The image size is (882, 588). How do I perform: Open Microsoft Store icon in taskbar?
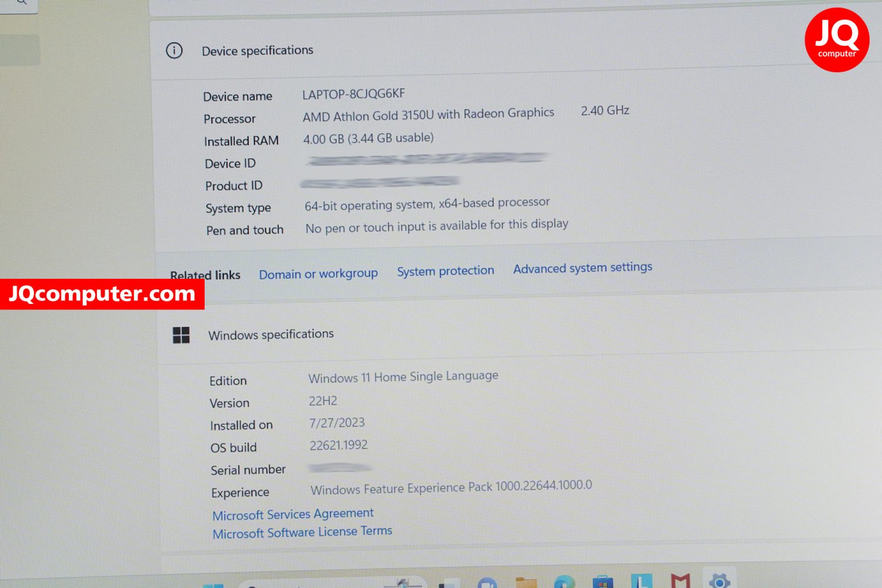click(603, 582)
